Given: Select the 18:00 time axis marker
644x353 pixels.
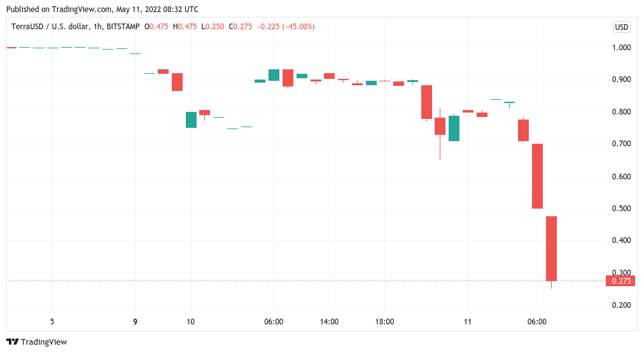Looking at the screenshot, I should (x=385, y=322).
